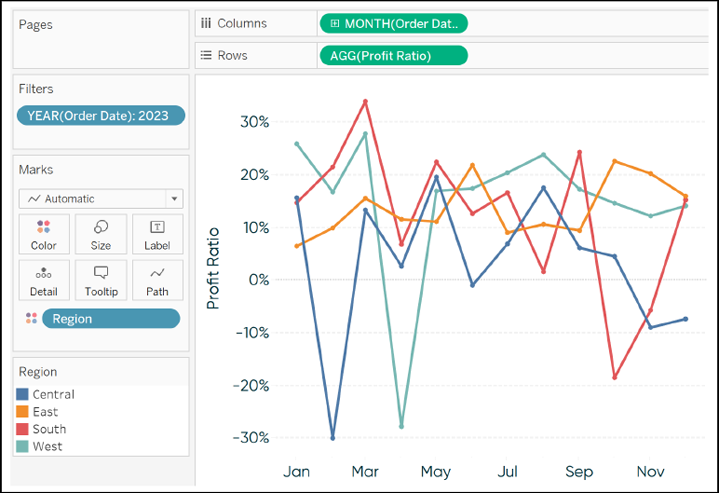The width and height of the screenshot is (719, 493).
Task: Click the Nov month axis label
Action: point(650,471)
